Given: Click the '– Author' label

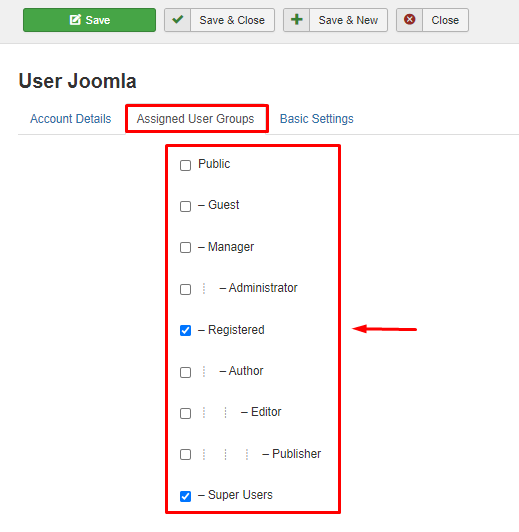Looking at the screenshot, I should (241, 371).
